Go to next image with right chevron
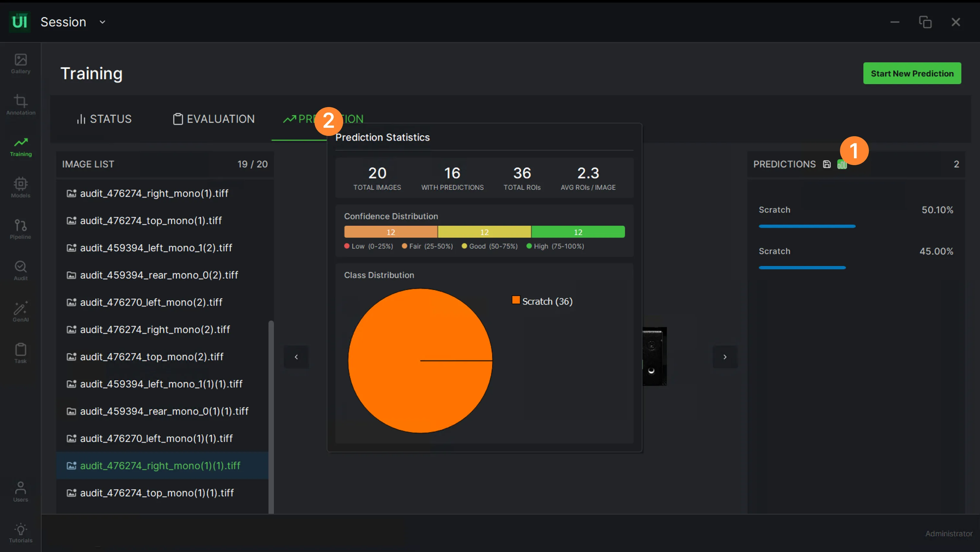The height and width of the screenshot is (552, 980). (725, 357)
